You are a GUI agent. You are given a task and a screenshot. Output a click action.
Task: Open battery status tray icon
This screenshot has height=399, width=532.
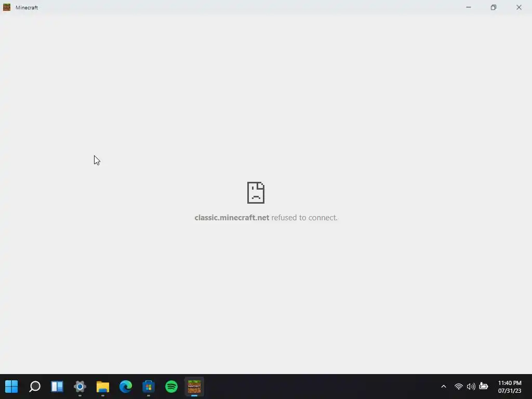click(x=484, y=386)
